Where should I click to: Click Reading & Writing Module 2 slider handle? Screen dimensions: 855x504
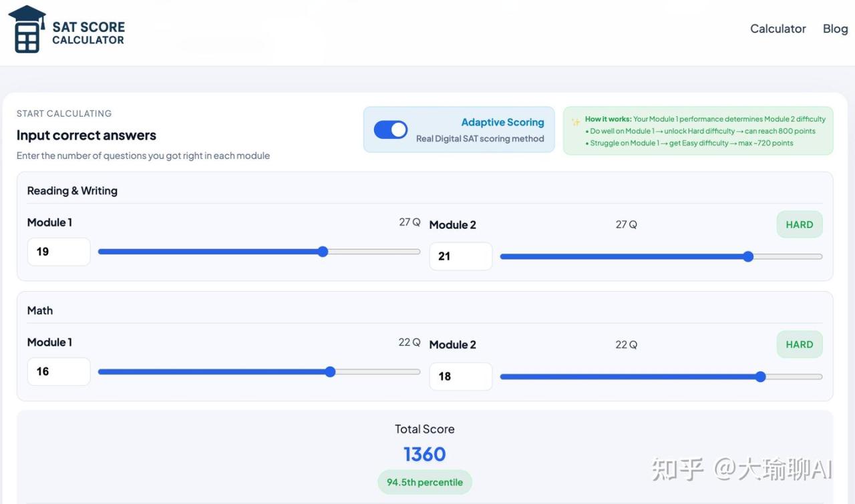pyautogui.click(x=748, y=256)
